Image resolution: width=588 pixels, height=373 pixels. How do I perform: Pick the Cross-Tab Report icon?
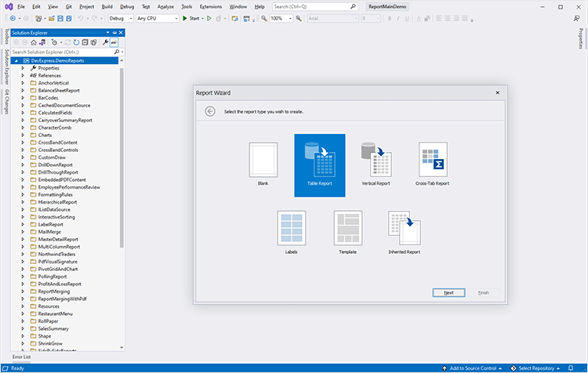[x=432, y=160]
